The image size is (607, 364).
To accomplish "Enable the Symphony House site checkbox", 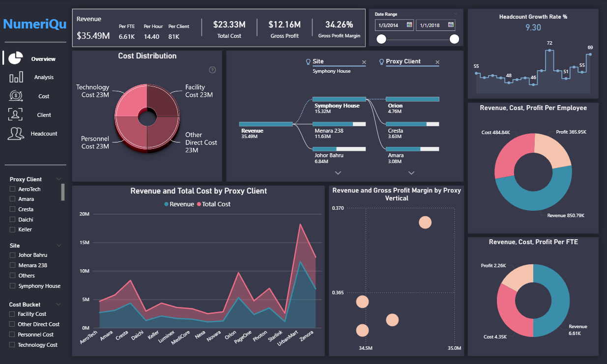I will [x=12, y=286].
